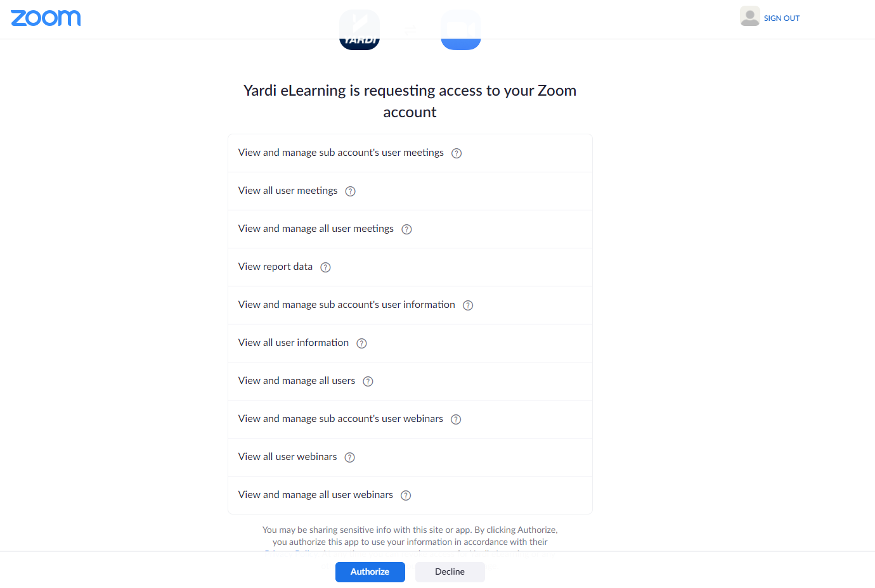The image size is (875, 588).
Task: Show help for View and manage all user meetings
Action: pyautogui.click(x=407, y=229)
